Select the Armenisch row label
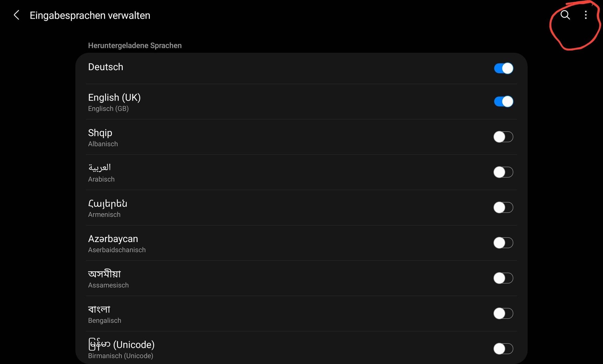Screen dimensions: 603x364 [x=104, y=215]
